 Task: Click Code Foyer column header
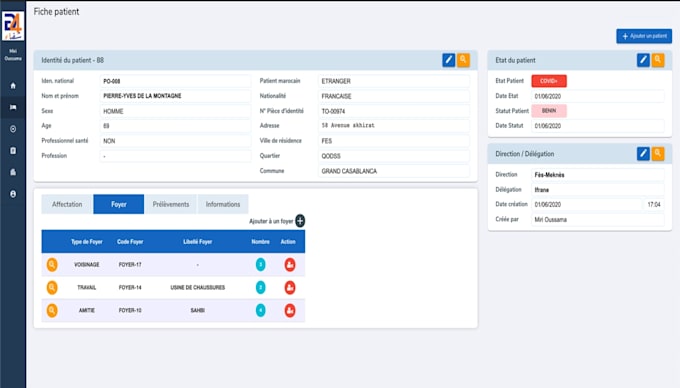[130, 241]
